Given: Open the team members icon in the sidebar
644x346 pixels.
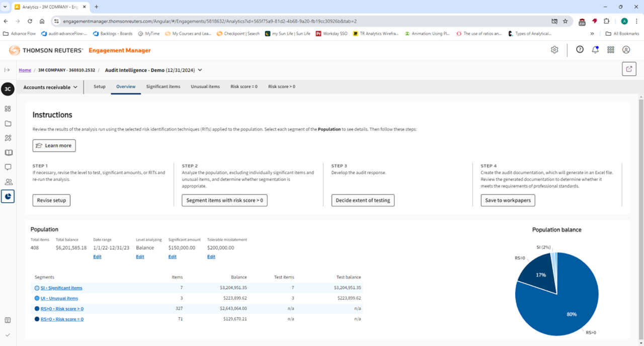Looking at the screenshot, I should (x=8, y=182).
